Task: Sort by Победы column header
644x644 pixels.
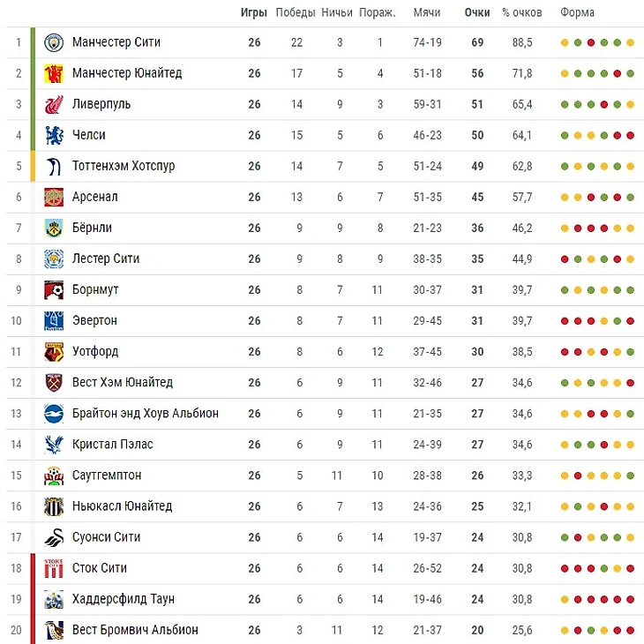Action: [x=296, y=13]
